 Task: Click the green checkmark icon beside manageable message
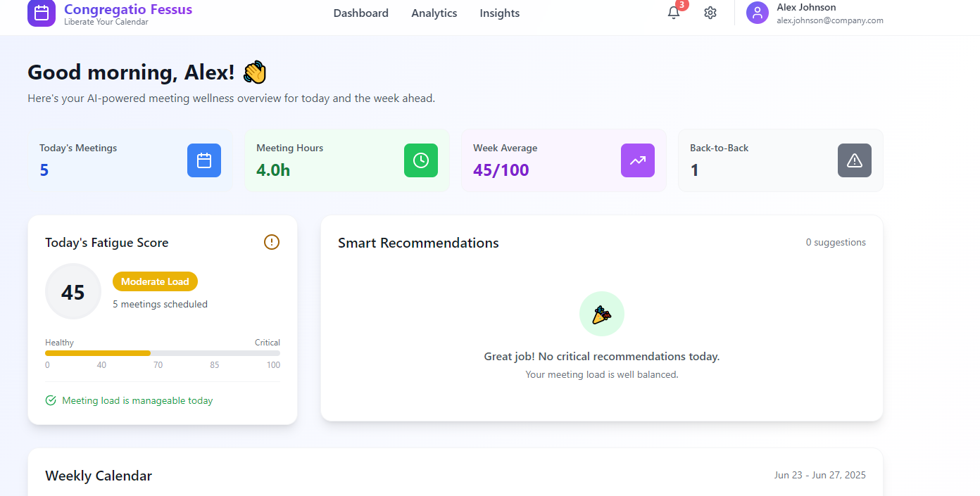coord(51,400)
